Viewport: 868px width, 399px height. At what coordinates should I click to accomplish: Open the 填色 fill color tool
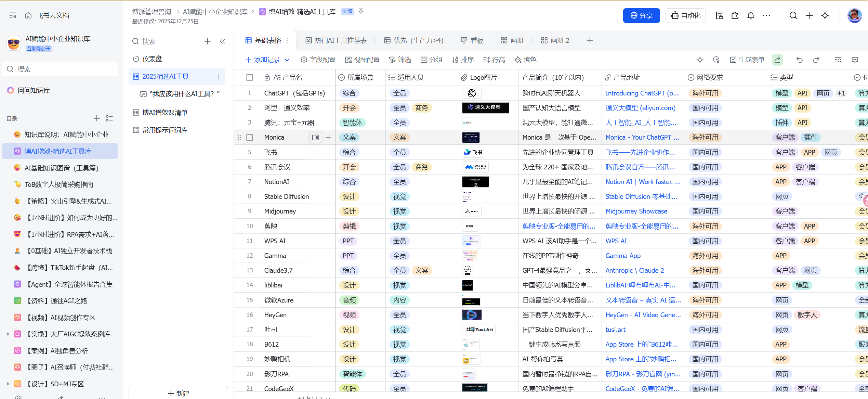526,60
